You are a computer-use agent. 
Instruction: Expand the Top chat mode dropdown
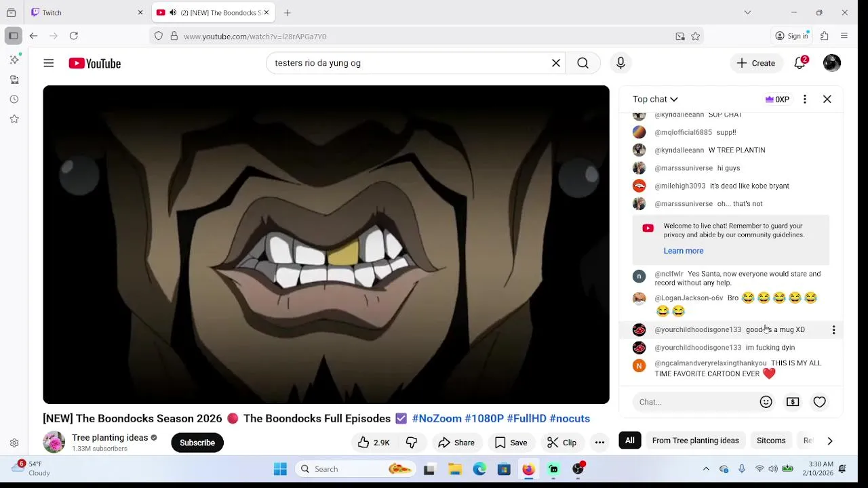click(x=655, y=99)
